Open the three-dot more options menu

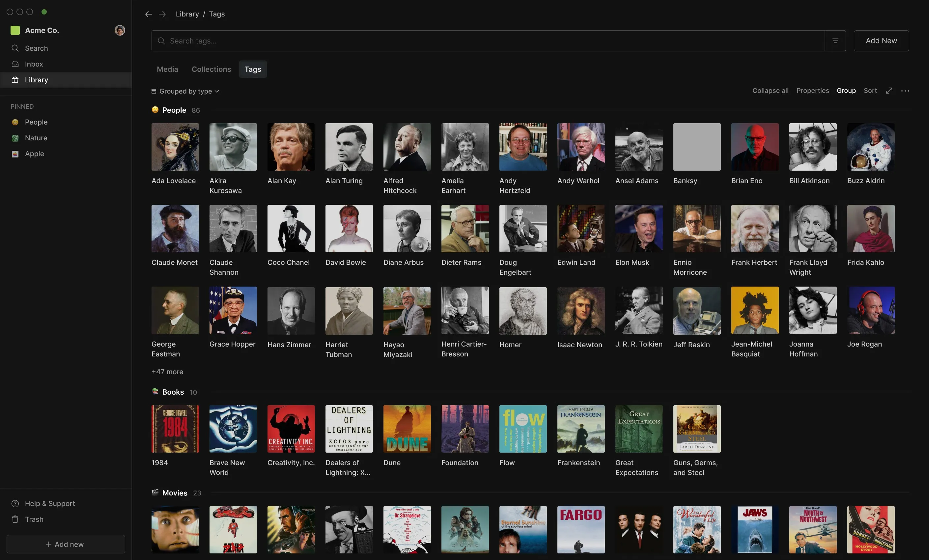pos(905,91)
